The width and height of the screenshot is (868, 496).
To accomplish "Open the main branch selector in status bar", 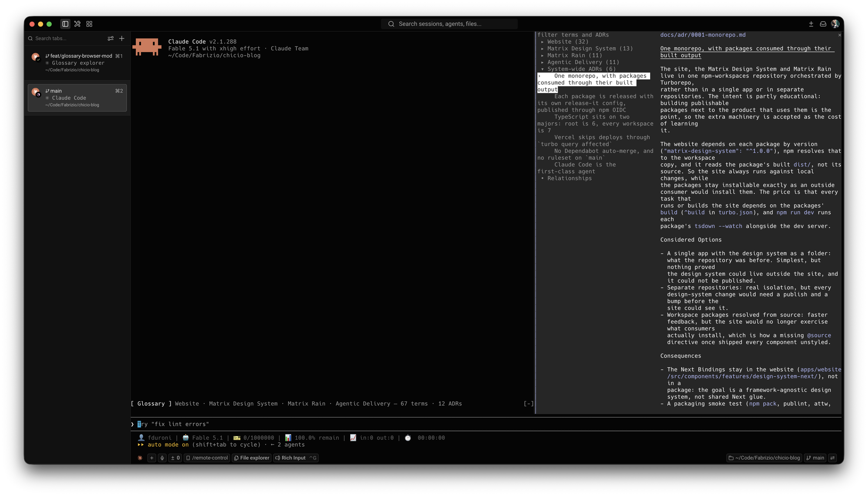I will pyautogui.click(x=815, y=458).
